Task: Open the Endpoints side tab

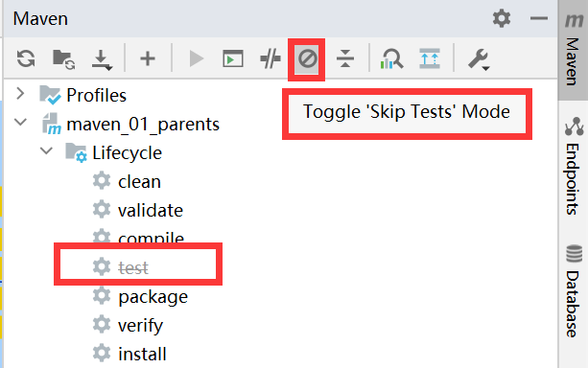Action: (x=573, y=166)
